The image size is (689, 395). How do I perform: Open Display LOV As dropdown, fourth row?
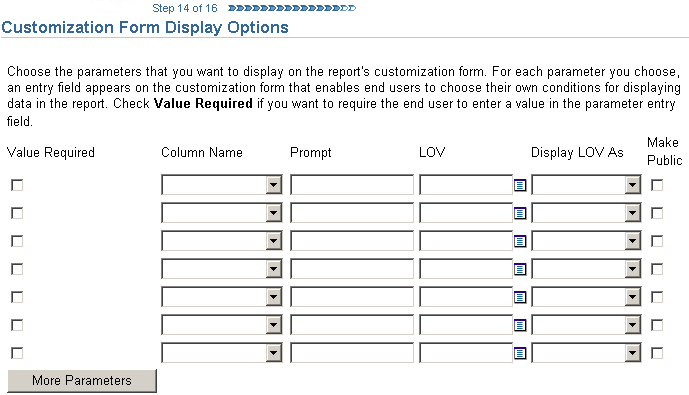click(586, 269)
